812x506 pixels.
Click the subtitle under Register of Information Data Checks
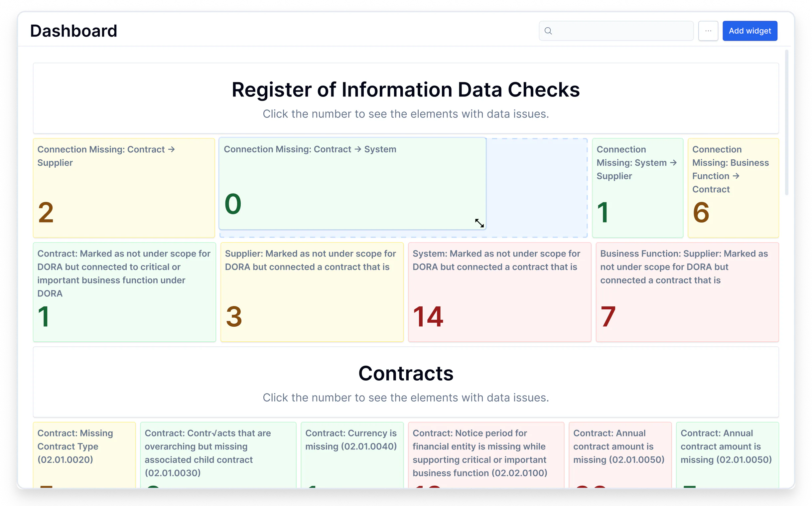click(406, 114)
